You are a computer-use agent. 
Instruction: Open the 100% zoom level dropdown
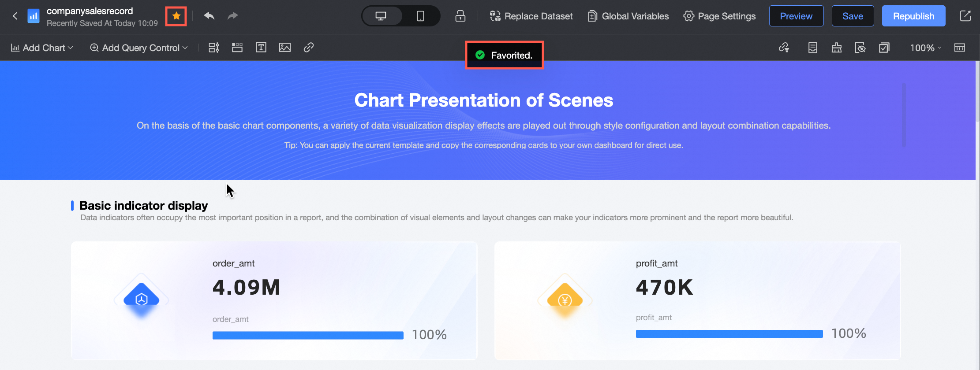tap(925, 48)
